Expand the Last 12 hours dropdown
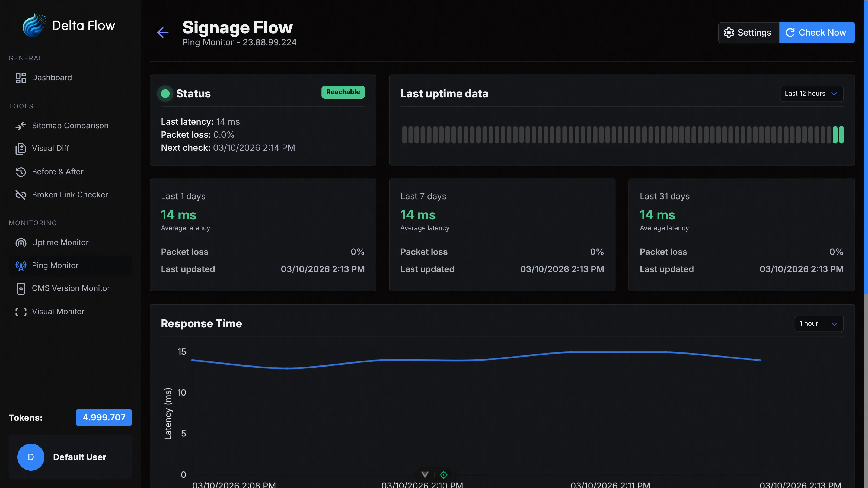 (811, 94)
